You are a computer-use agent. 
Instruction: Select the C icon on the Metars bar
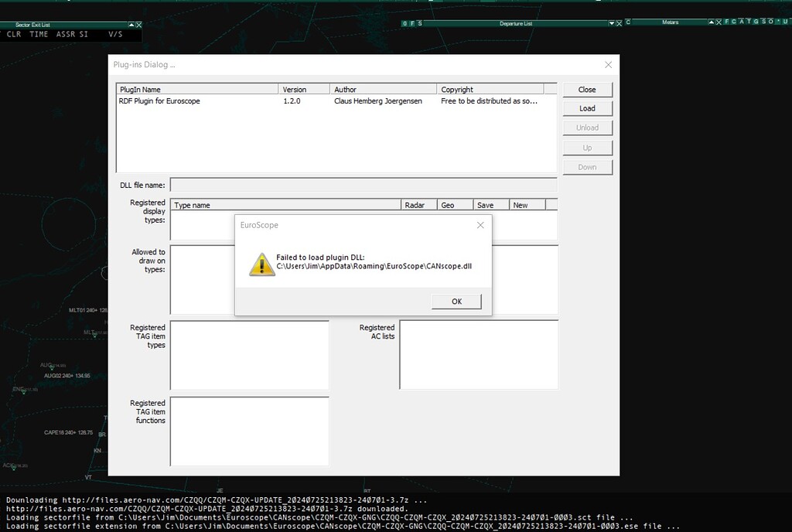pos(734,22)
